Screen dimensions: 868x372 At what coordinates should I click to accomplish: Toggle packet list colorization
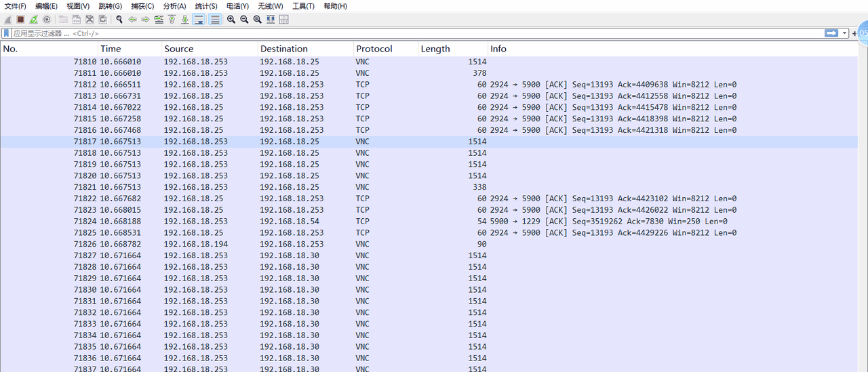click(x=215, y=20)
